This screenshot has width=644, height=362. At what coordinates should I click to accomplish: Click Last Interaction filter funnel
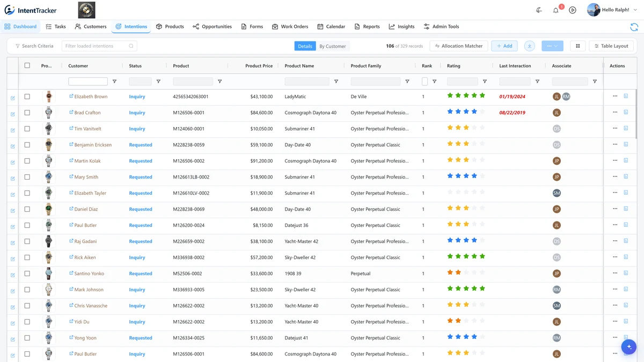coord(537,82)
